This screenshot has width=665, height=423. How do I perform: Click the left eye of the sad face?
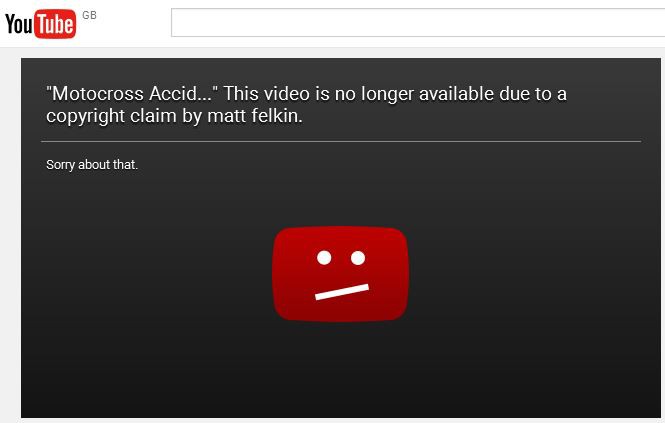pyautogui.click(x=324, y=258)
